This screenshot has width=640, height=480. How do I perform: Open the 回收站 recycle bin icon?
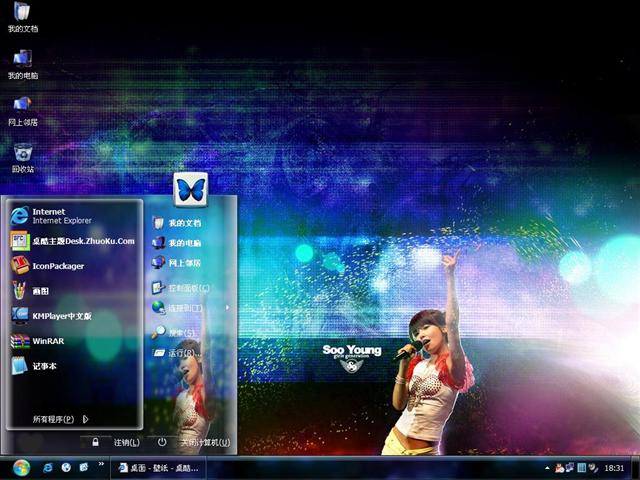[23, 158]
